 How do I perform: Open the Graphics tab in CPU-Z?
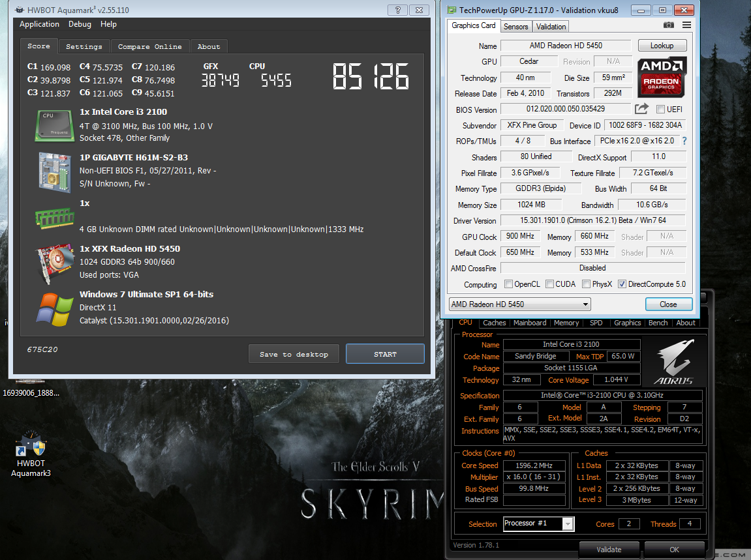628,323
